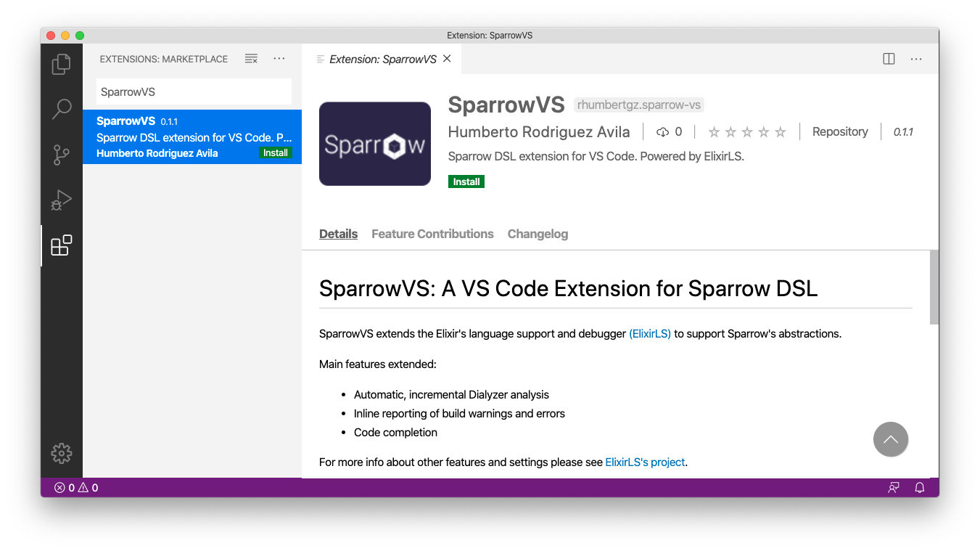Open editor more actions menu
This screenshot has width=980, height=551.
click(x=916, y=59)
